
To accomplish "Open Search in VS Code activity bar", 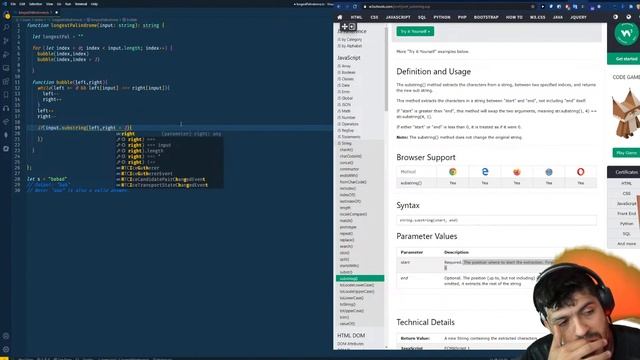I will pyautogui.click(x=6, y=28).
